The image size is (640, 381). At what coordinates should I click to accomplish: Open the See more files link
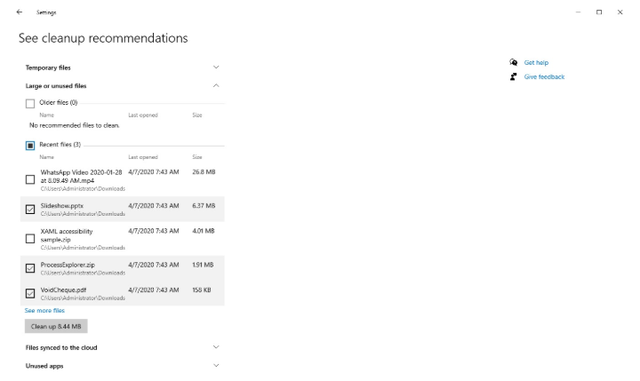pyautogui.click(x=44, y=310)
